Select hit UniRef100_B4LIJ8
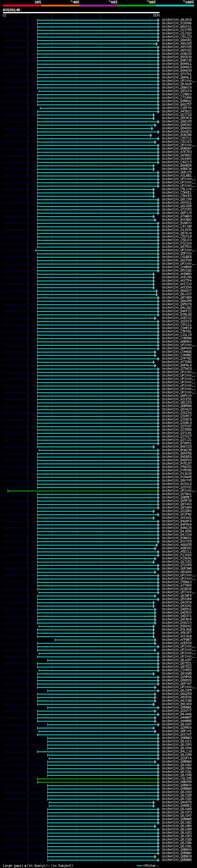 pyautogui.click(x=177, y=751)
